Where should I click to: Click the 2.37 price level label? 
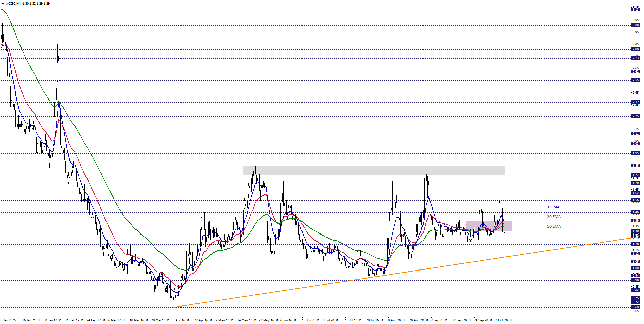635,102
